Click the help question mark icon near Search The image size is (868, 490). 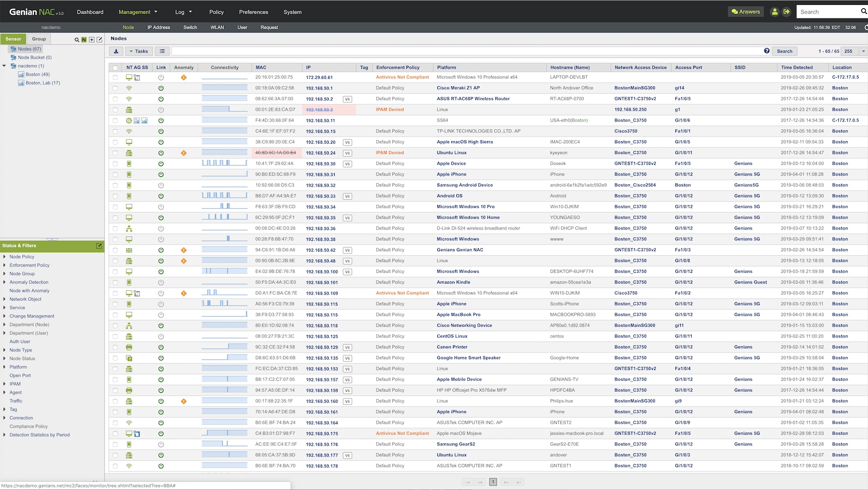[767, 50]
